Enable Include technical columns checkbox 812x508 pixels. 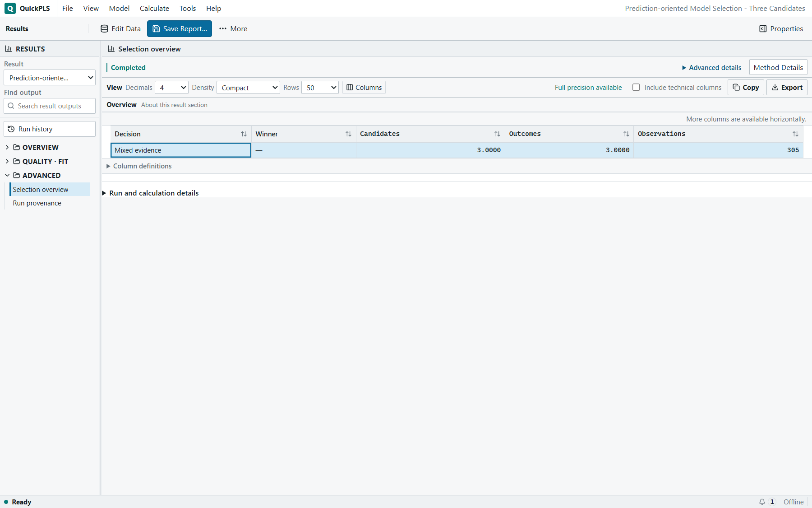pyautogui.click(x=636, y=87)
